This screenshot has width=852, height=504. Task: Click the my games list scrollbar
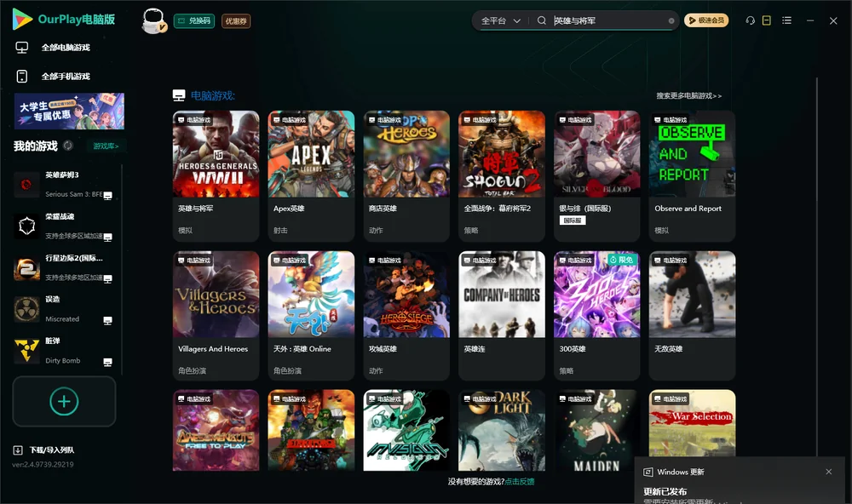pyautogui.click(x=121, y=269)
